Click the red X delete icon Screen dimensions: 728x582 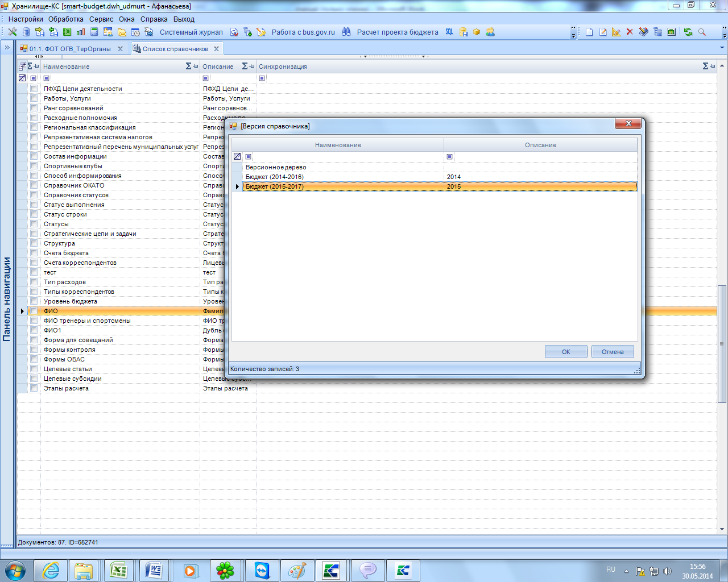[x=630, y=32]
